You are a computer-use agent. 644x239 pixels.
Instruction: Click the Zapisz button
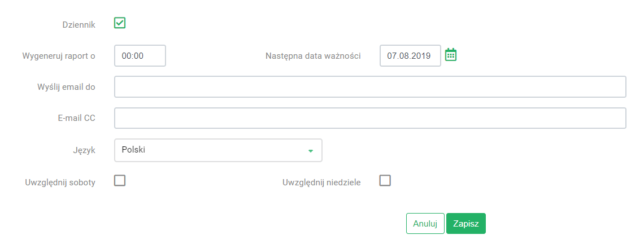pyautogui.click(x=465, y=223)
